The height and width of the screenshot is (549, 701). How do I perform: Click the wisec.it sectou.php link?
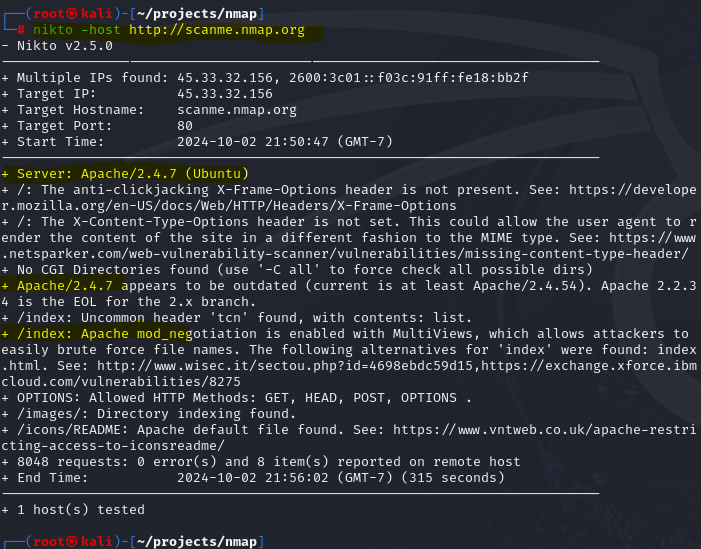point(285,366)
